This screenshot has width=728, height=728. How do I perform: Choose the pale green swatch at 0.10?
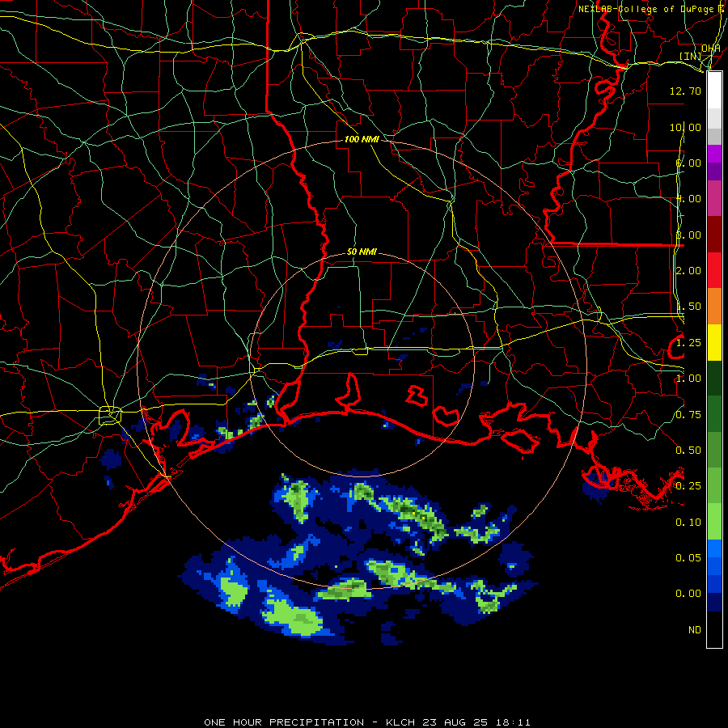tap(714, 522)
